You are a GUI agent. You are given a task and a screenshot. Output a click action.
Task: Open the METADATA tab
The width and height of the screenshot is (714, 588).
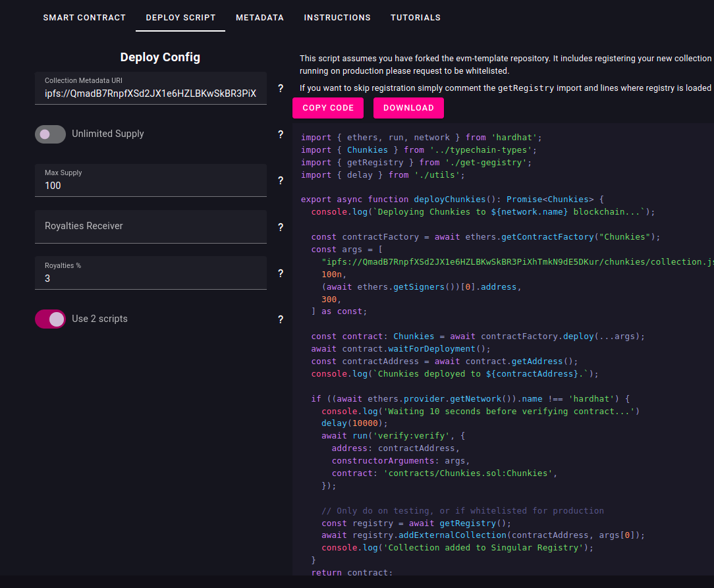(260, 18)
